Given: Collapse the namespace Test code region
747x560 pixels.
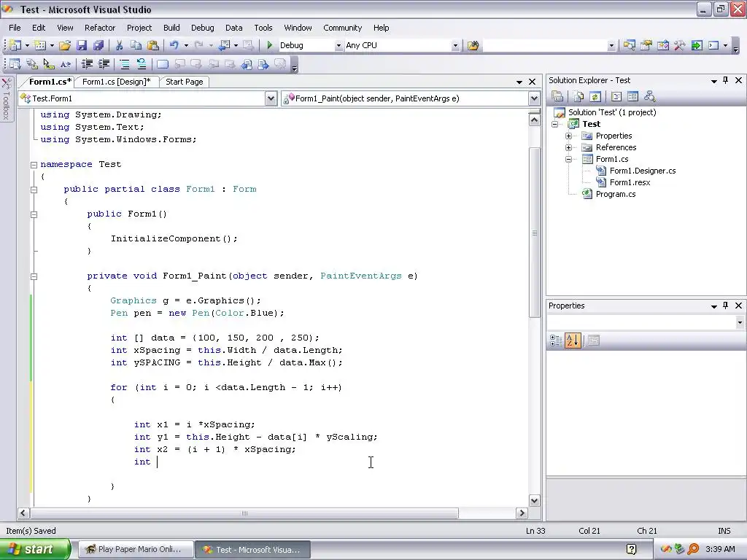Looking at the screenshot, I should [34, 165].
